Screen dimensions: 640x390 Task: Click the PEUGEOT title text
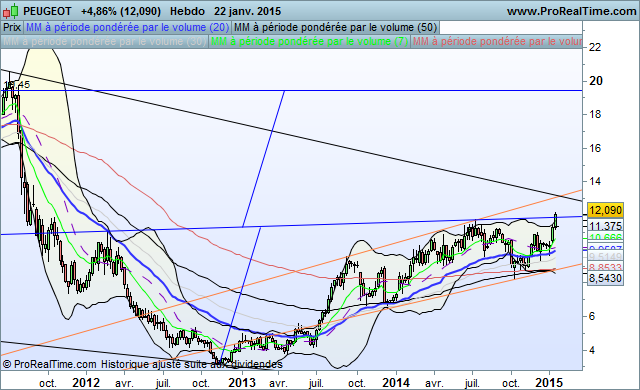coord(47,11)
